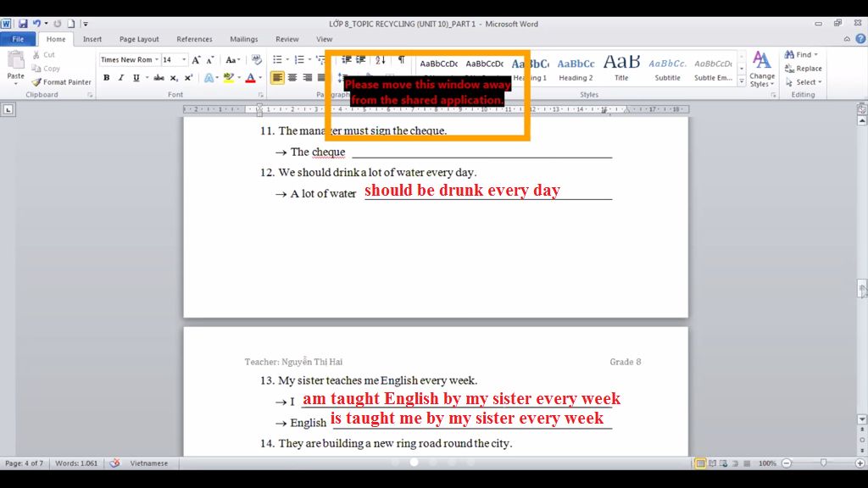Expand the Styles gallery More arrow
The image size is (868, 488).
click(x=742, y=81)
